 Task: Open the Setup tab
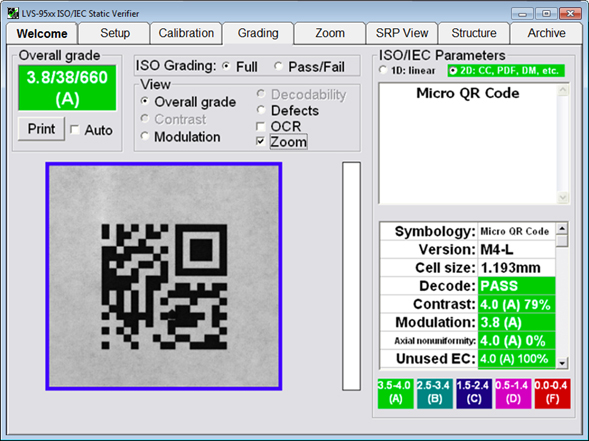point(115,33)
